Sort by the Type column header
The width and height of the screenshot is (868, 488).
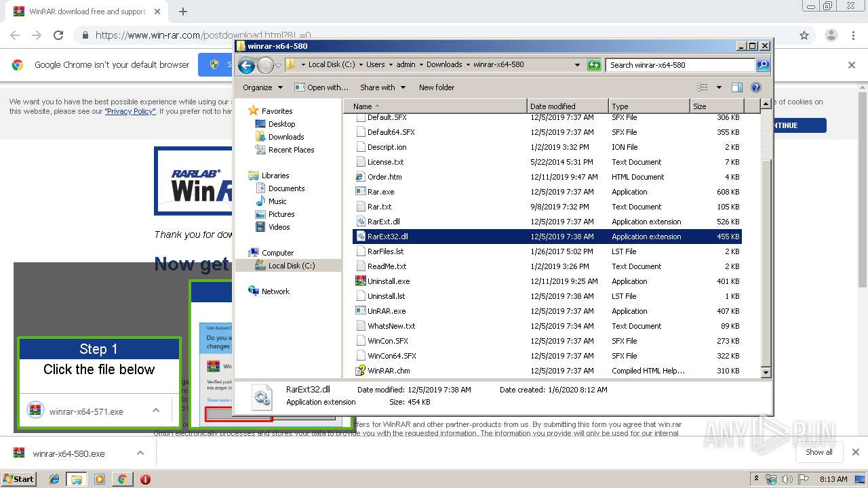click(649, 106)
